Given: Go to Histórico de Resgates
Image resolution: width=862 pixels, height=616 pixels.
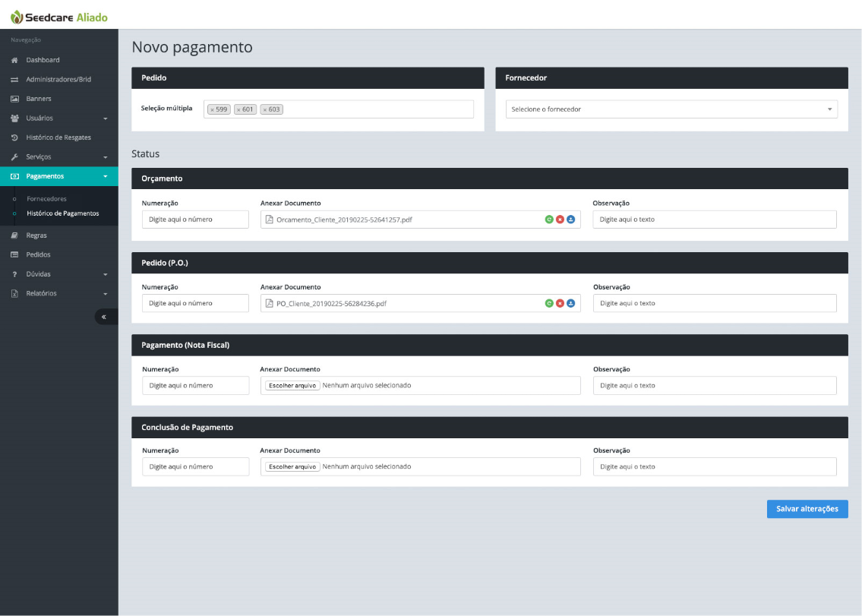Looking at the screenshot, I should pos(58,137).
